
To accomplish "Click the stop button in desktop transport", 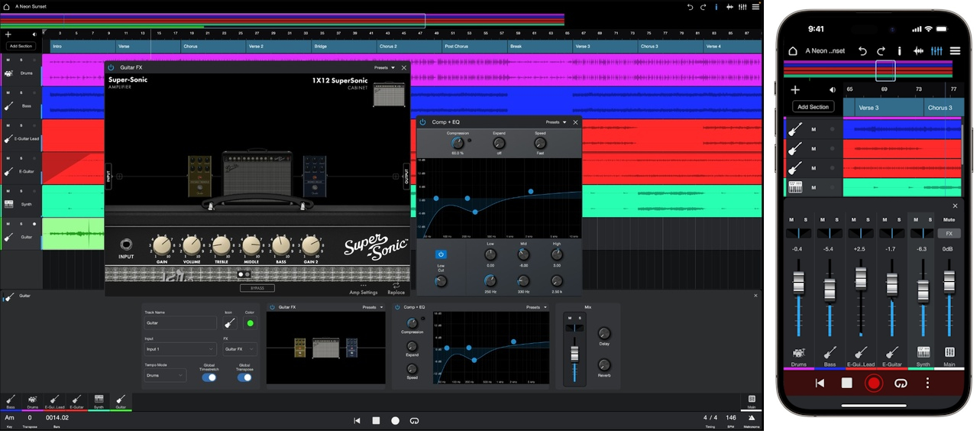I will (x=376, y=420).
